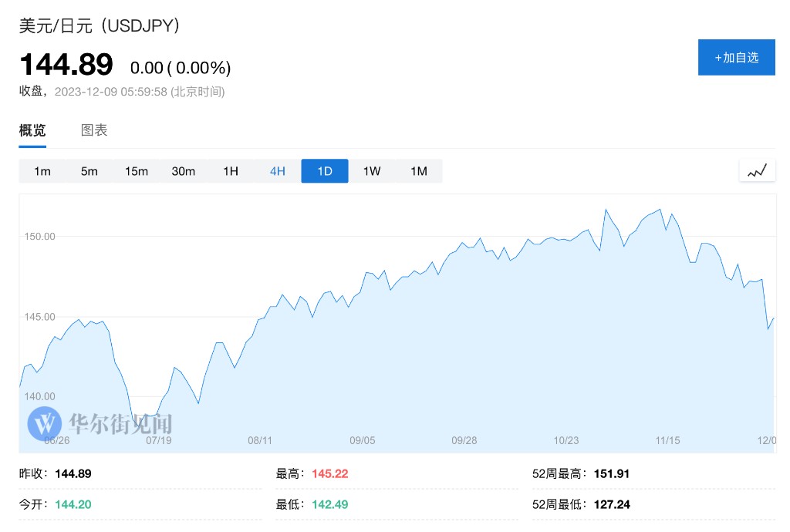Image resolution: width=790 pixels, height=532 pixels.
Task: Click the line chart type icon
Action: tap(757, 171)
